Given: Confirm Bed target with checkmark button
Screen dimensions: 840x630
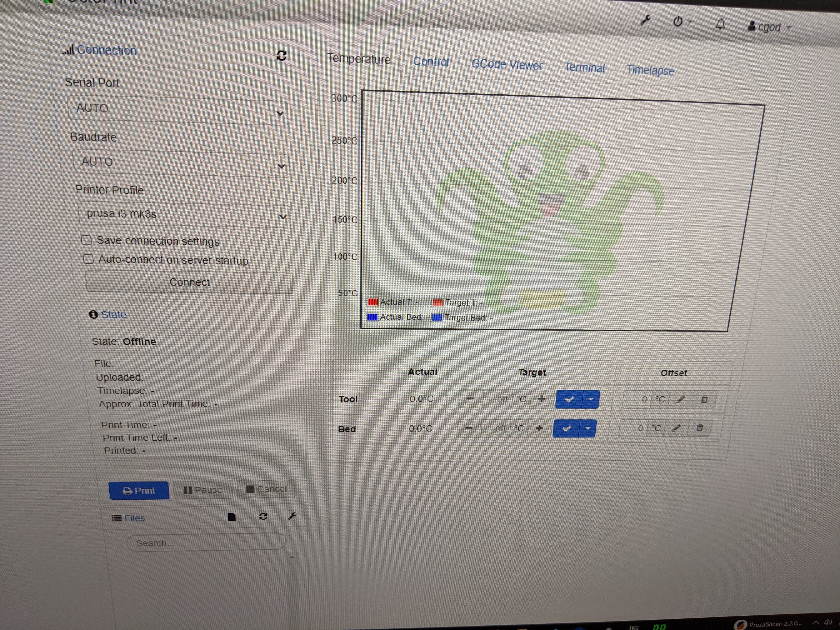Looking at the screenshot, I should 566,428.
